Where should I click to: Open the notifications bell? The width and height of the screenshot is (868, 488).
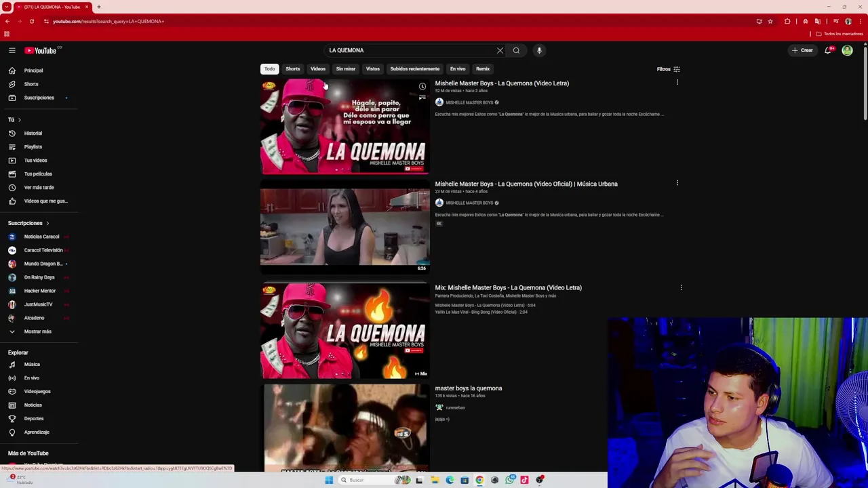(828, 50)
